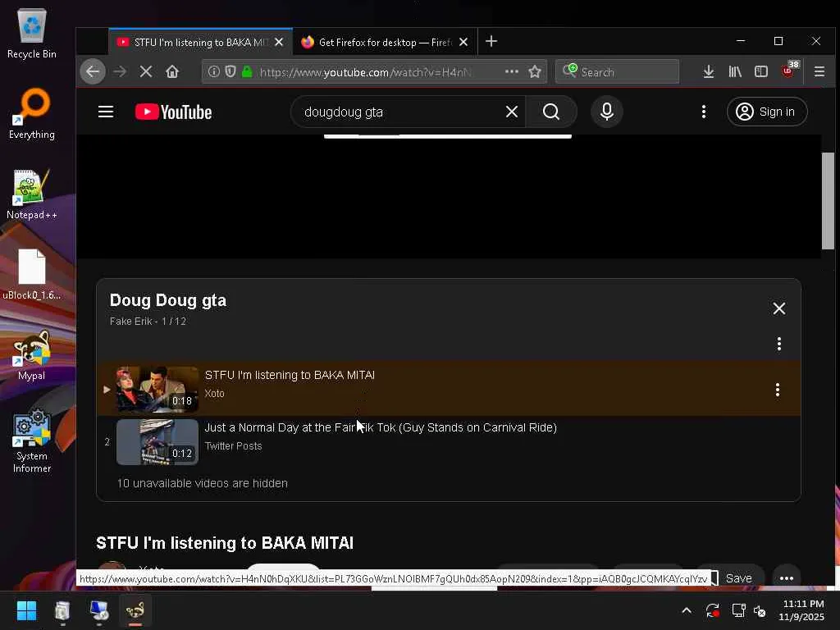Click the forward navigation arrow
This screenshot has height=630, width=840.
point(120,71)
